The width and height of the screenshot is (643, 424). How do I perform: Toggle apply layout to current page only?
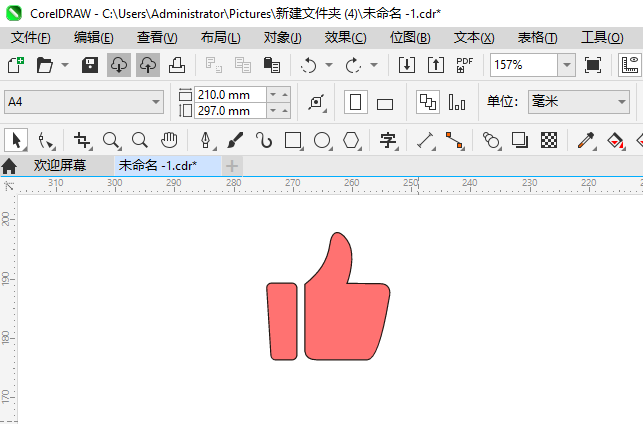pos(457,102)
